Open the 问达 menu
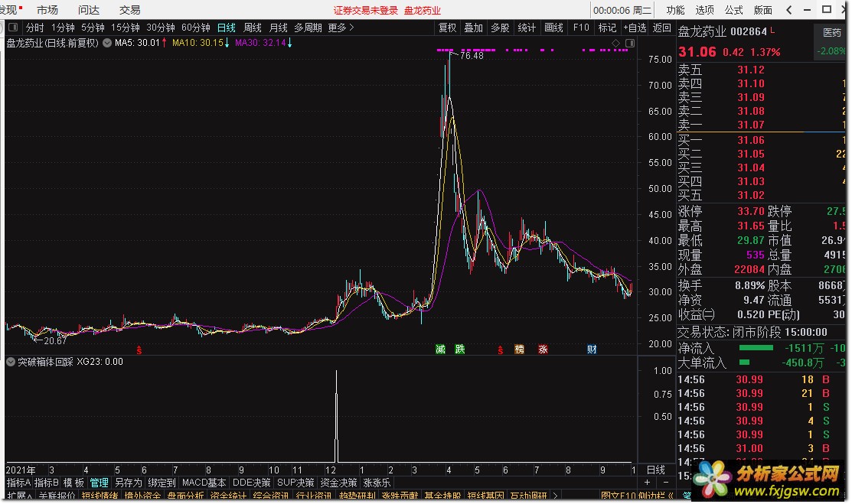 tap(89, 10)
